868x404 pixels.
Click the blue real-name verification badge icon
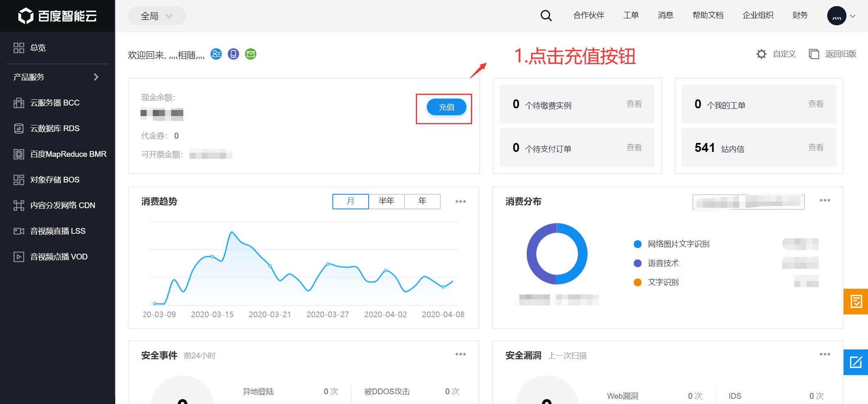[x=216, y=54]
